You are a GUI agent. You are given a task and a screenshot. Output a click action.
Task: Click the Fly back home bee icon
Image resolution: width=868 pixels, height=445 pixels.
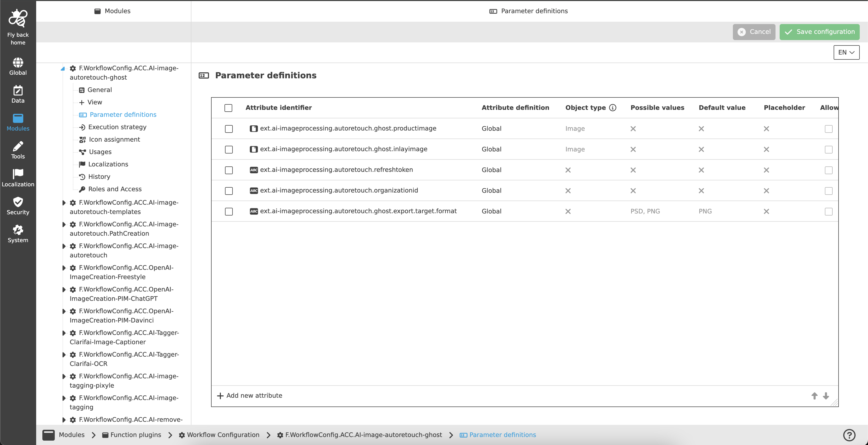(x=18, y=18)
